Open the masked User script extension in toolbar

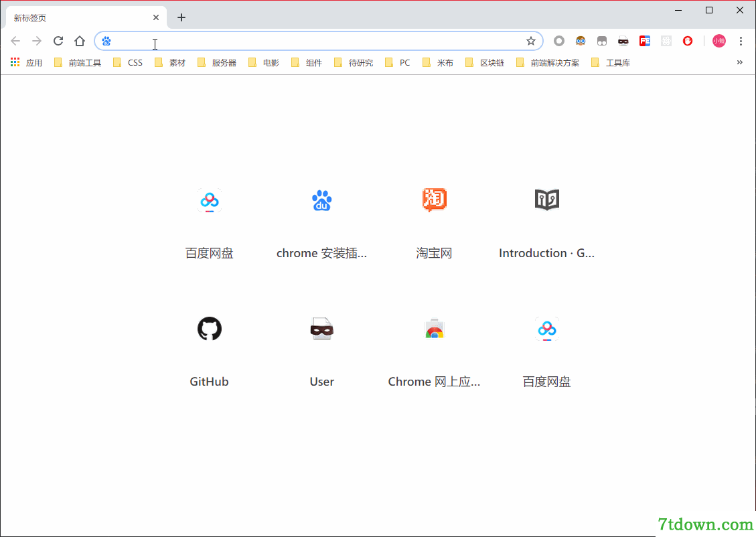click(x=623, y=41)
